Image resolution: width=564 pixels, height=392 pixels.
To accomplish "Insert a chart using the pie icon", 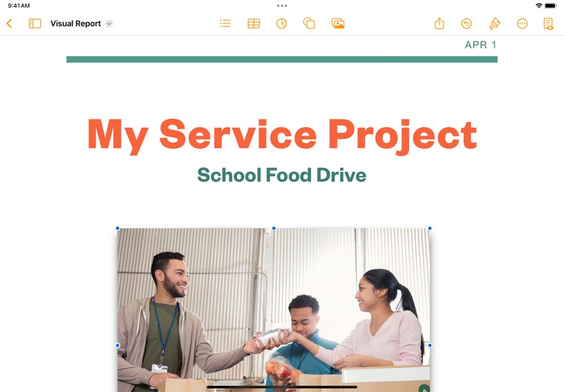I will (281, 24).
